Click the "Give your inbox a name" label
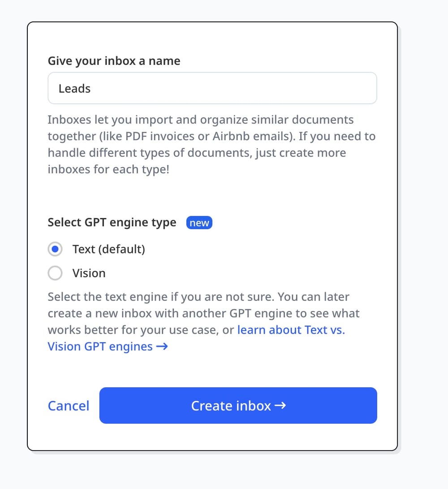 click(x=114, y=61)
